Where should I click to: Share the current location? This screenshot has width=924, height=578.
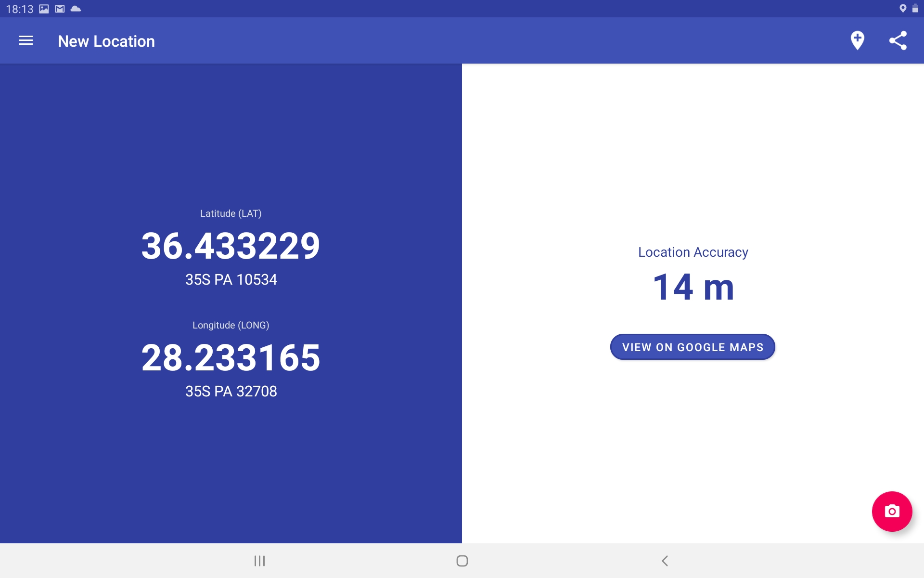pyautogui.click(x=898, y=41)
